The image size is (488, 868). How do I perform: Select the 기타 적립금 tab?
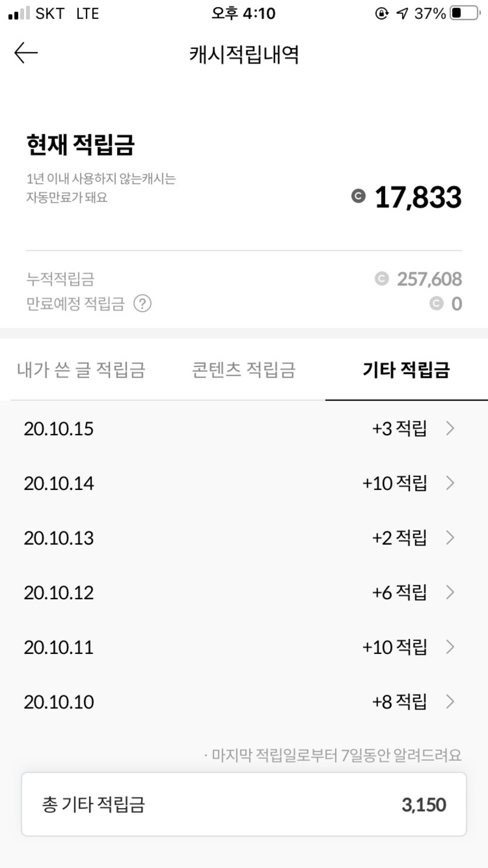[x=406, y=370]
